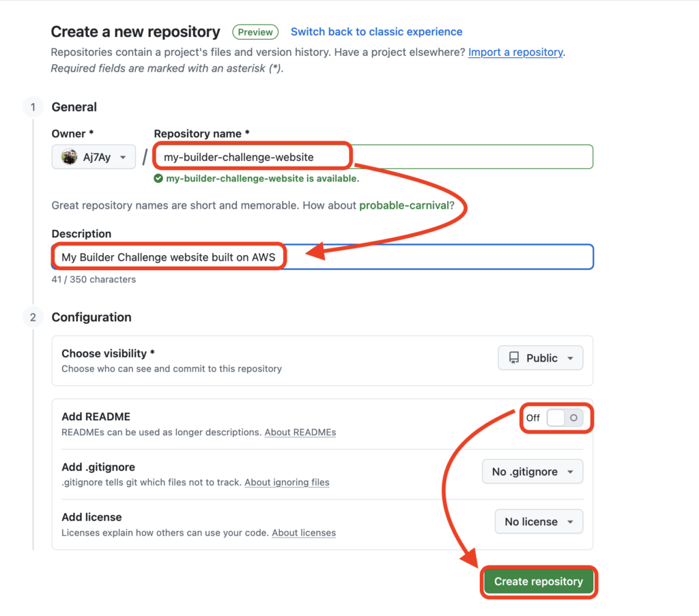This screenshot has width=699, height=616.
Task: Open the Import a repository link
Action: (x=515, y=52)
